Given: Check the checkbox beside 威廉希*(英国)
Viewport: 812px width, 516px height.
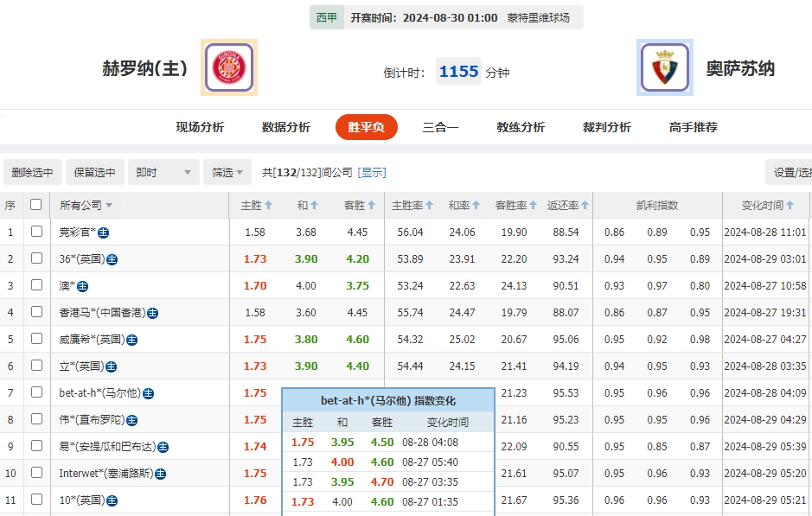Looking at the screenshot, I should [x=35, y=339].
